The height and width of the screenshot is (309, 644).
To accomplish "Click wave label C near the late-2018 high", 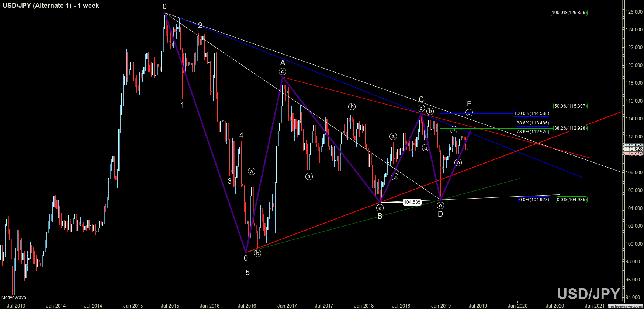I will [421, 99].
